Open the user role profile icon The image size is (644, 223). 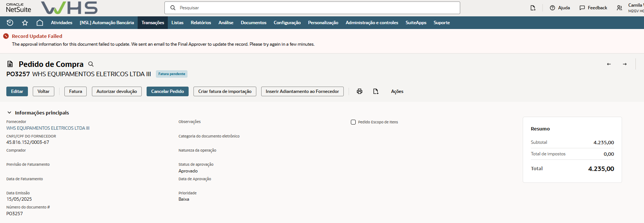coord(619,8)
